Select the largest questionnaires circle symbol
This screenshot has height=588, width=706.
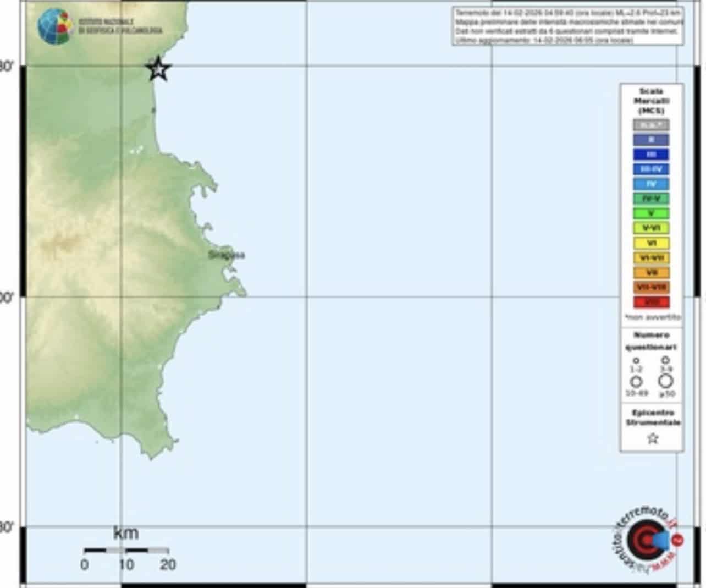tap(665, 381)
